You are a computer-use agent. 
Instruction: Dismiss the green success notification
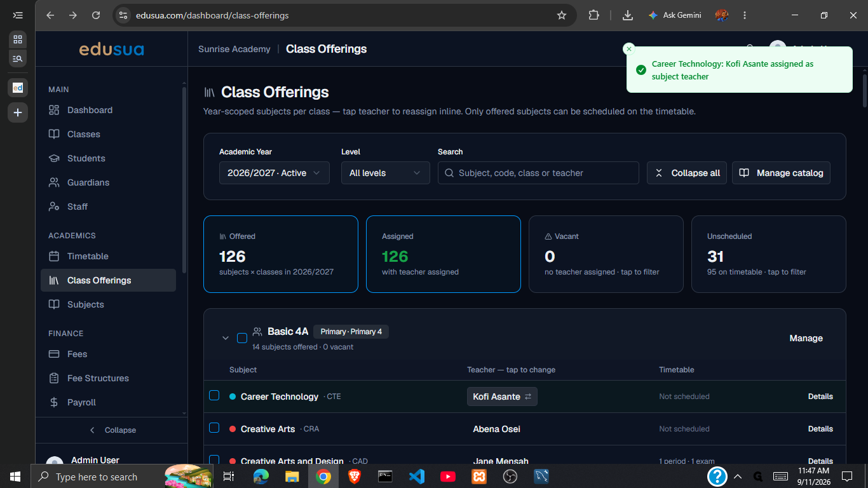(628, 49)
